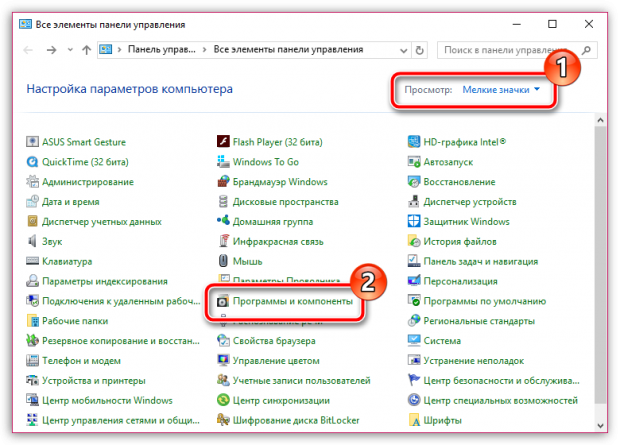
Task: Expand the address bar history dropdown
Action: 403,50
